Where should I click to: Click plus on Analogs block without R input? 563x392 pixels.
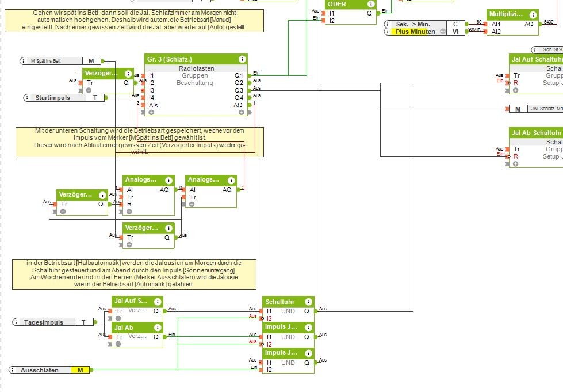click(x=192, y=204)
